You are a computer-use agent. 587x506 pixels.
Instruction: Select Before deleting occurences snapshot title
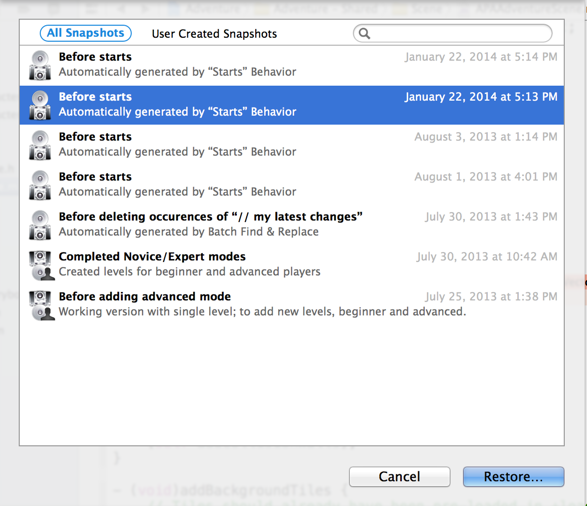pos(211,217)
